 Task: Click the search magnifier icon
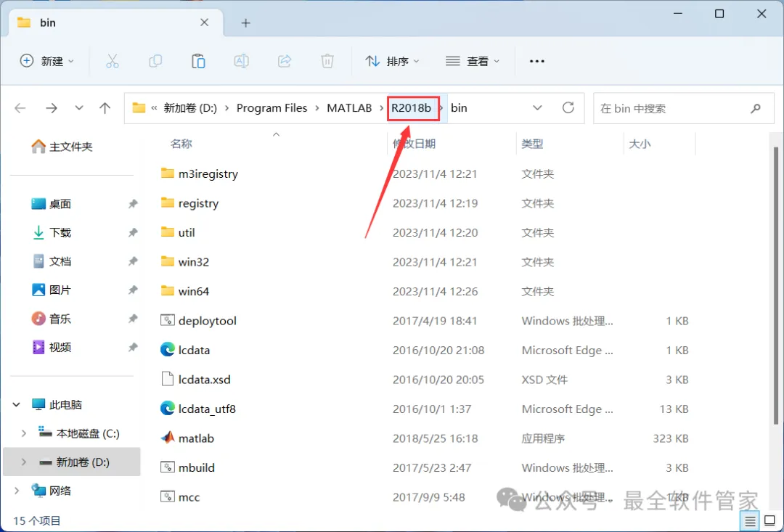[756, 108]
